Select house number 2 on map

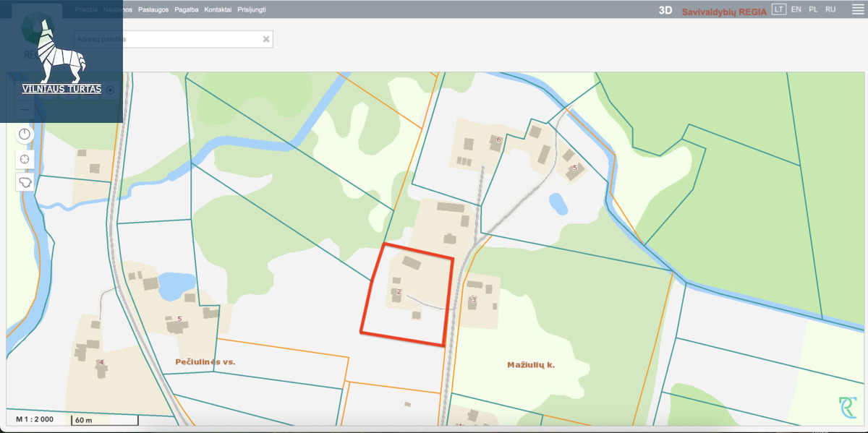(399, 293)
